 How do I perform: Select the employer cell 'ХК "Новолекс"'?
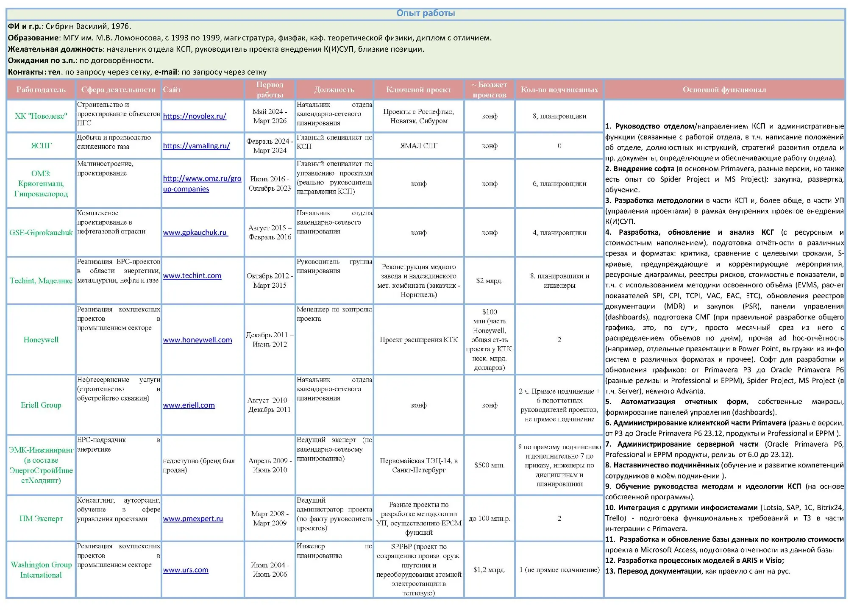41,116
